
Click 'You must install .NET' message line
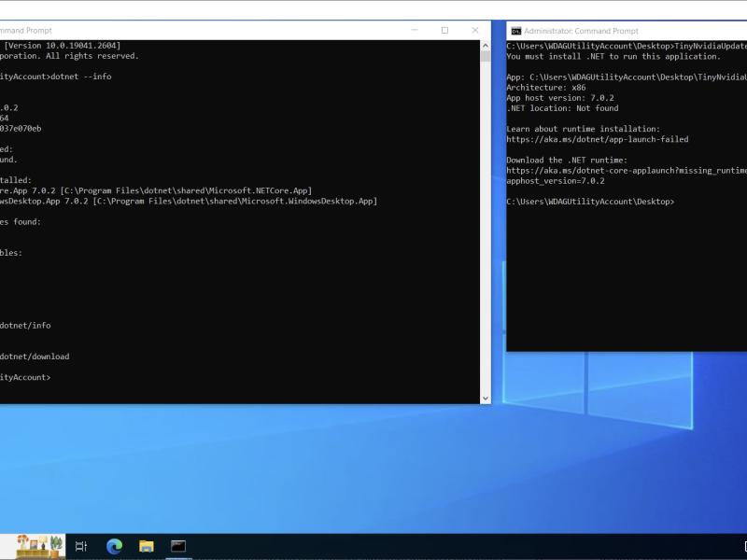point(613,56)
